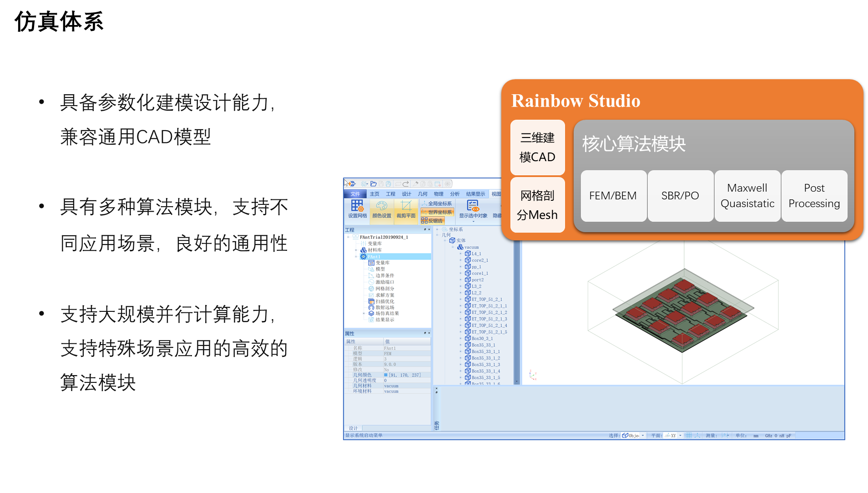Click the open folder icon in quick toolbar
The width and height of the screenshot is (868, 493).
pos(373,184)
